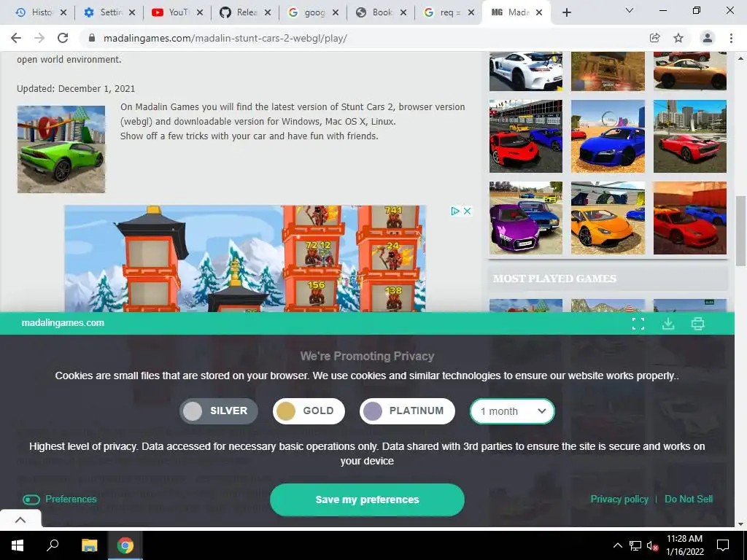This screenshot has width=747, height=560.
Task: Click MOST PLAYED GAMES heading
Action: point(554,279)
